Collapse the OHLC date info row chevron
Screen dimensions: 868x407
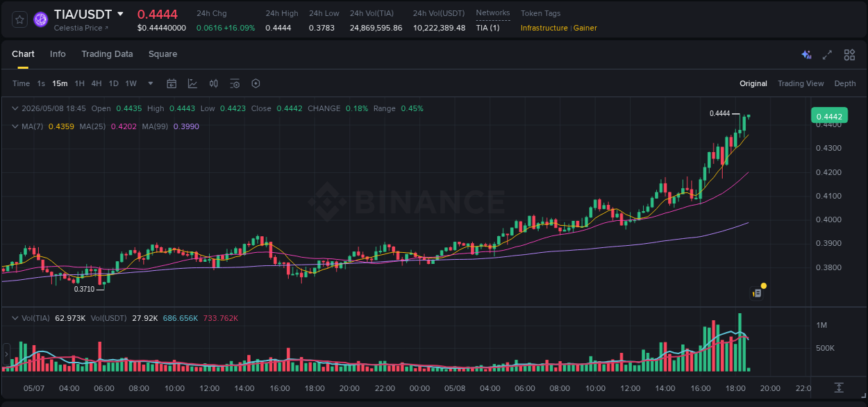[15, 108]
